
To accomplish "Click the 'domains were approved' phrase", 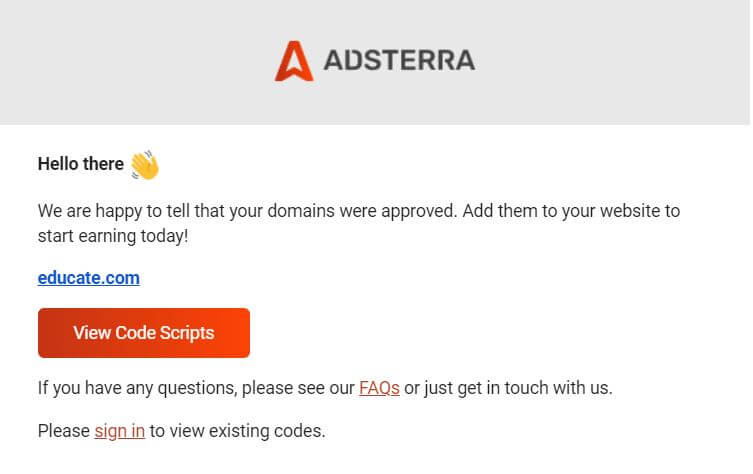I will click(372, 212).
